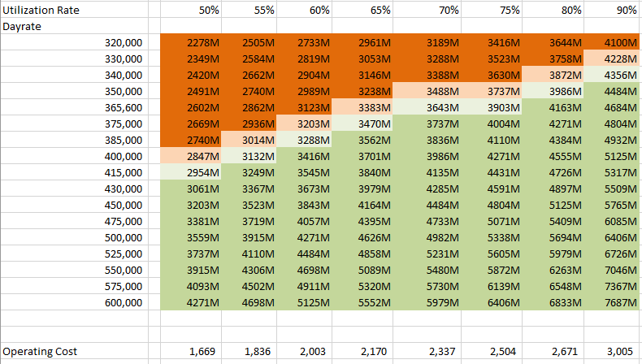This screenshot has width=642, height=364.
Task: Select operating cost value 3,005
Action: (612, 351)
